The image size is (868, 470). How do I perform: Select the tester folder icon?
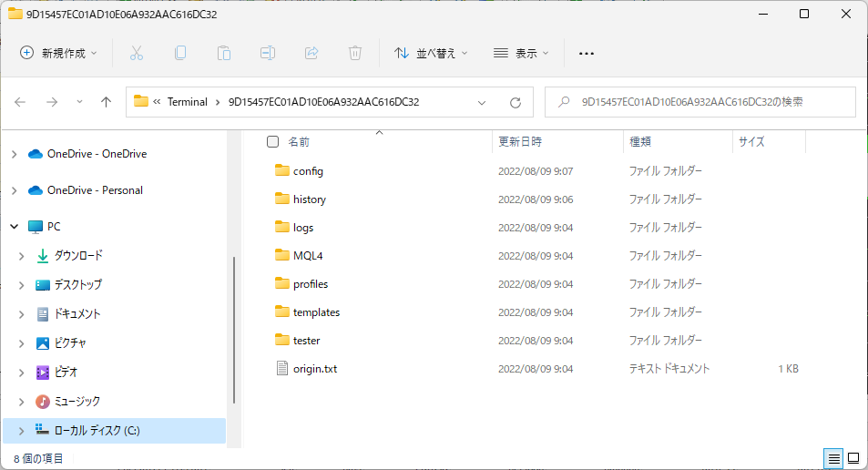click(x=282, y=340)
